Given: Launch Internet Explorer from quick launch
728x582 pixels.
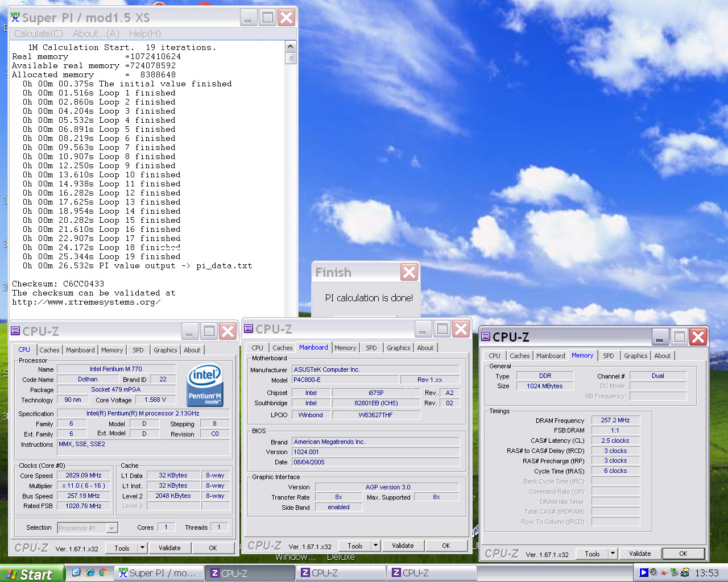Looking at the screenshot, I should pyautogui.click(x=90, y=573).
